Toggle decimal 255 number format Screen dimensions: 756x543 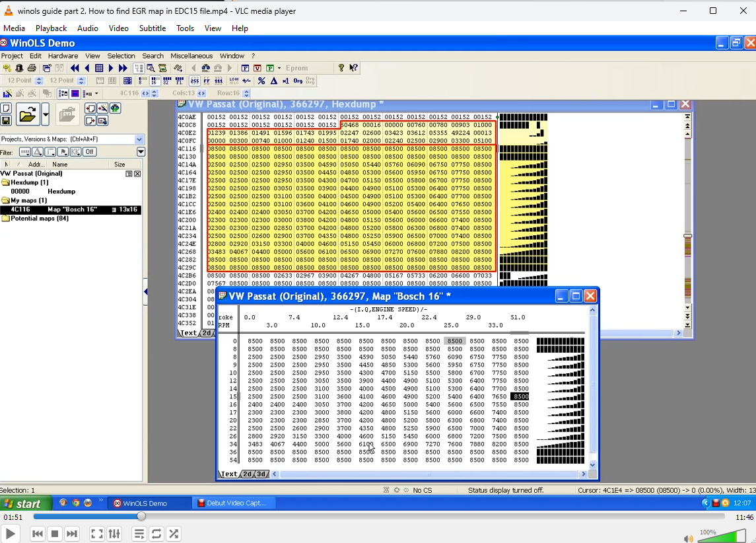coord(195,81)
